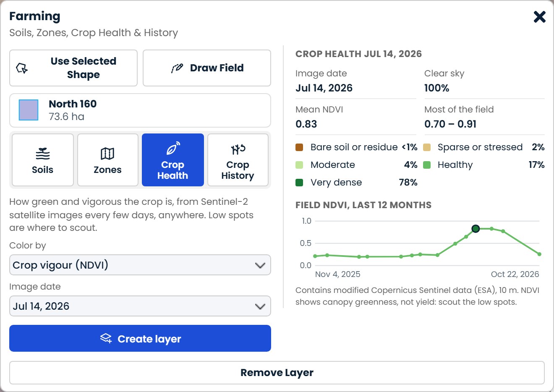The height and width of the screenshot is (392, 554).
Task: Click the Nov 4, 2025 axis label
Action: [x=337, y=274]
